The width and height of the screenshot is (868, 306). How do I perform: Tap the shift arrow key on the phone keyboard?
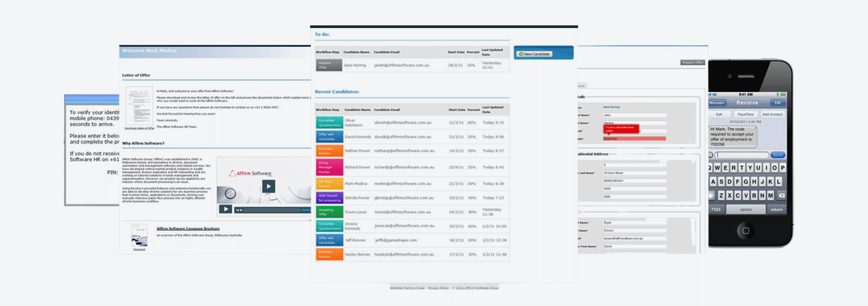[711, 195]
